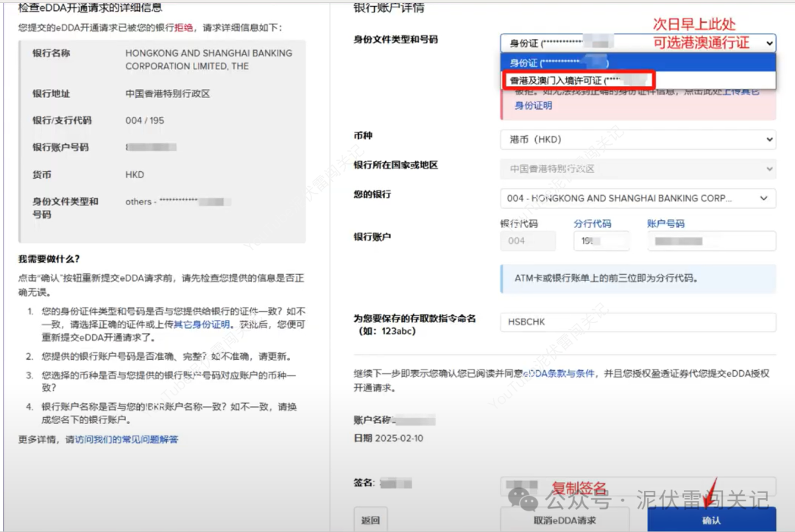Click the ATM卡 branch code info banner

(637, 277)
